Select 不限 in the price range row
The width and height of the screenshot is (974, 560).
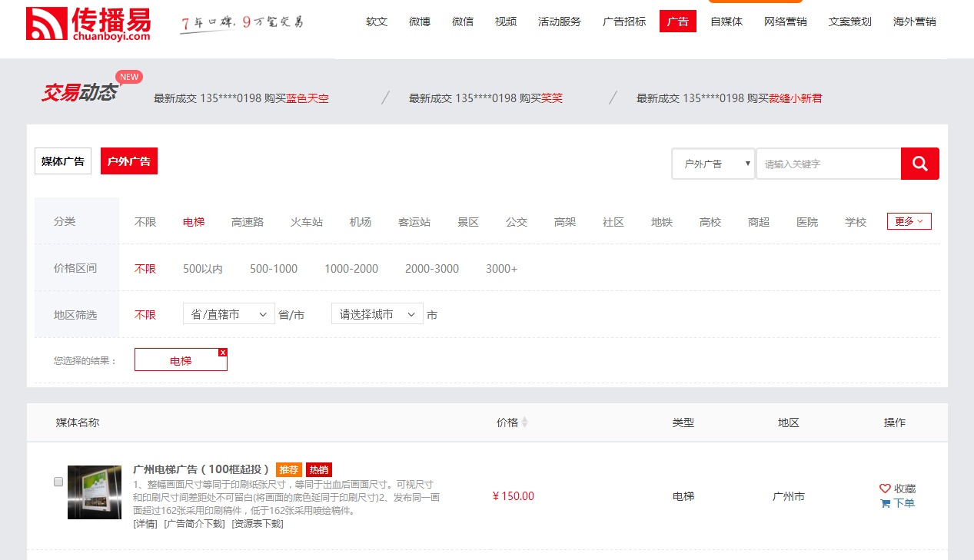[x=145, y=269]
